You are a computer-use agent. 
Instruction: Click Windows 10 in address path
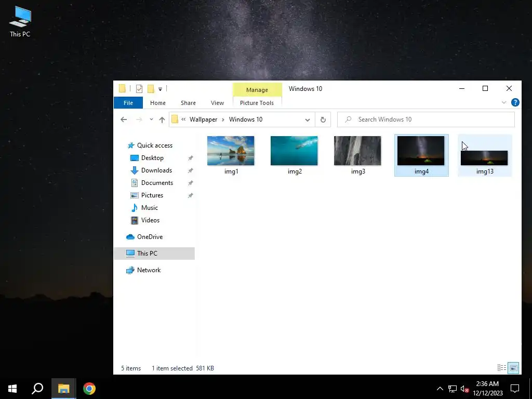[246, 119]
